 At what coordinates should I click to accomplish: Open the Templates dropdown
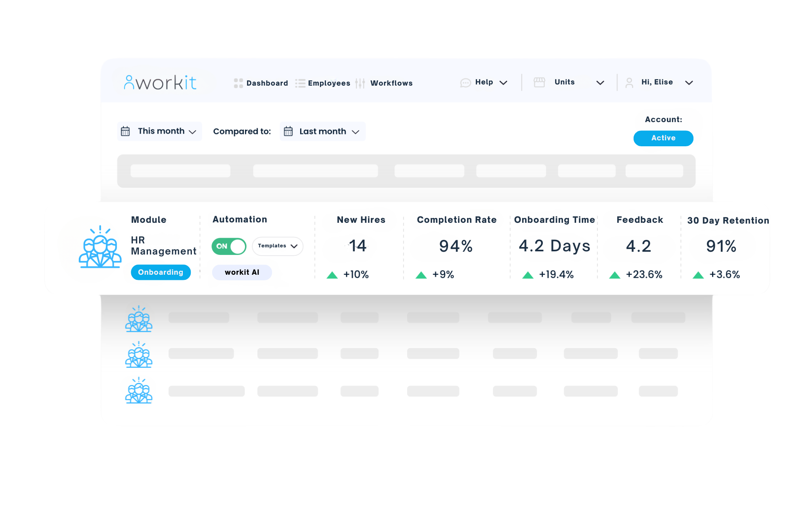pos(278,246)
